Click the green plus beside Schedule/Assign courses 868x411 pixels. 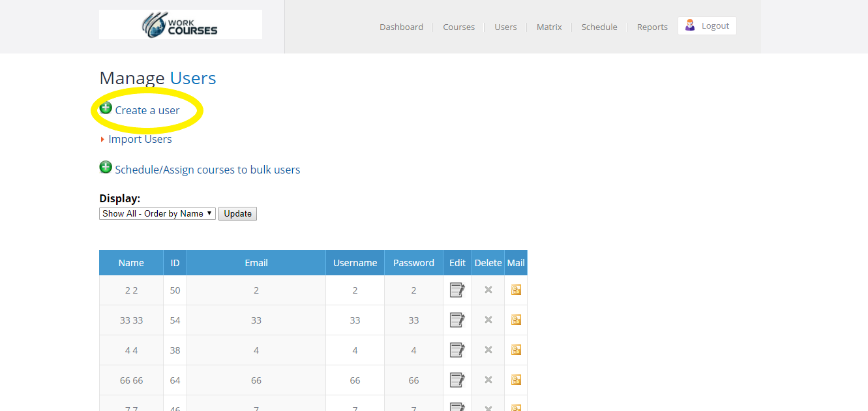coord(106,168)
